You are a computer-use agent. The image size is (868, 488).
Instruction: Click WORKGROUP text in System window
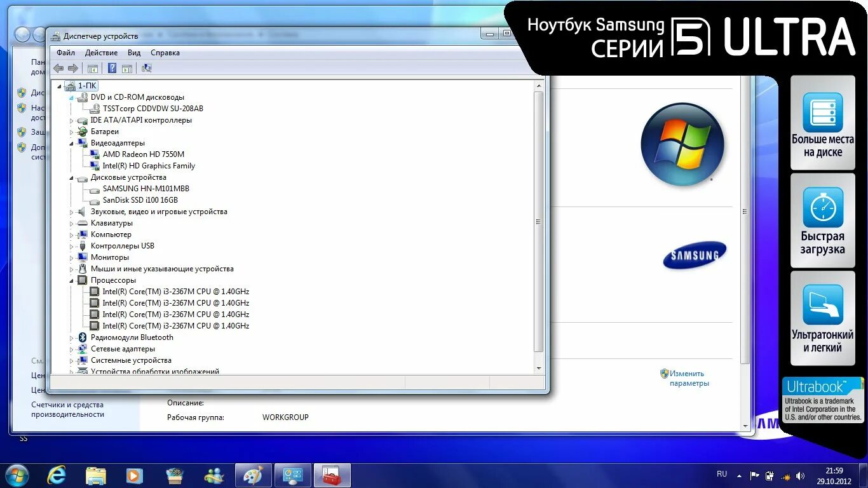[x=285, y=417]
